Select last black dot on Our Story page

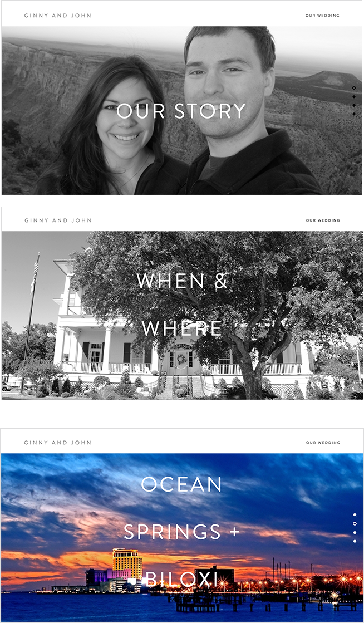[353, 114]
